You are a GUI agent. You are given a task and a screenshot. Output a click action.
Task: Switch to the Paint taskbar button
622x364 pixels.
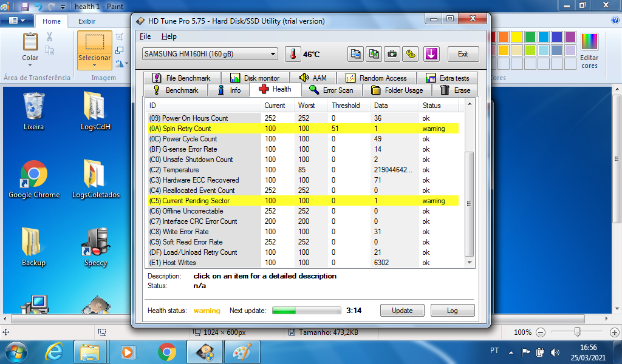(x=242, y=352)
